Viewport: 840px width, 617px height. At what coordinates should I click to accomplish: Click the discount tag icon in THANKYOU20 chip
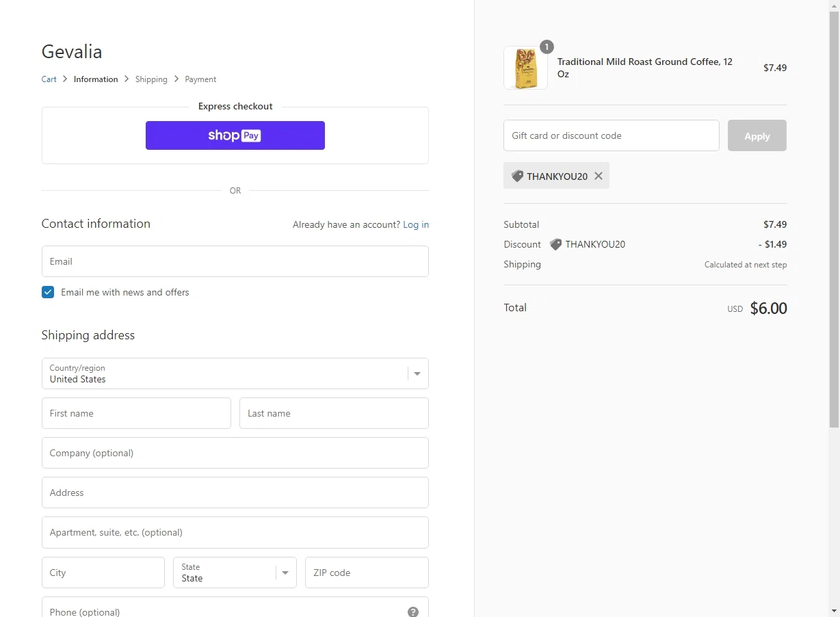(x=517, y=176)
